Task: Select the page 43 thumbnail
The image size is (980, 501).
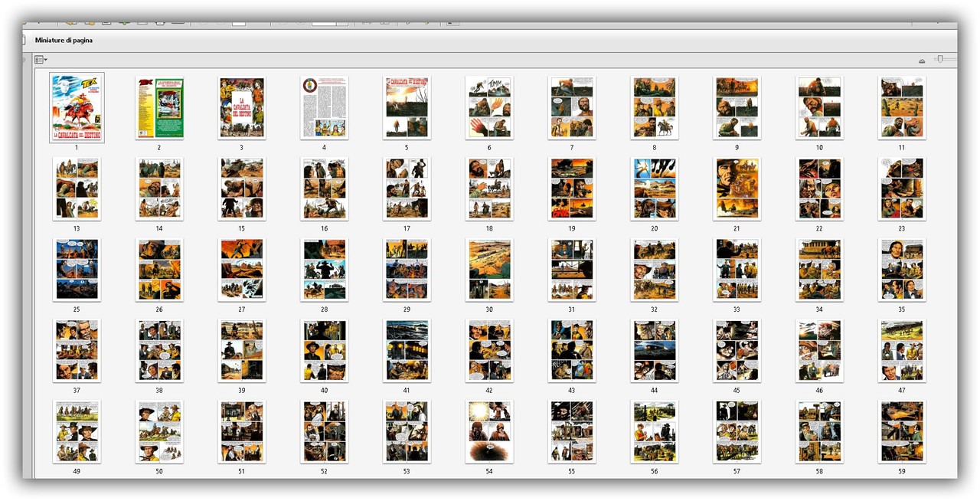Action: [x=572, y=351]
